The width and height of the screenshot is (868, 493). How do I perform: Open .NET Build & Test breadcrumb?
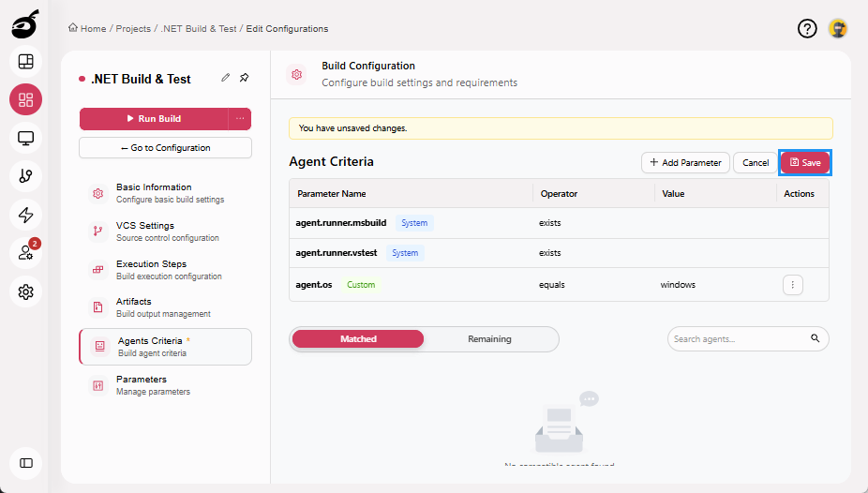(x=199, y=28)
